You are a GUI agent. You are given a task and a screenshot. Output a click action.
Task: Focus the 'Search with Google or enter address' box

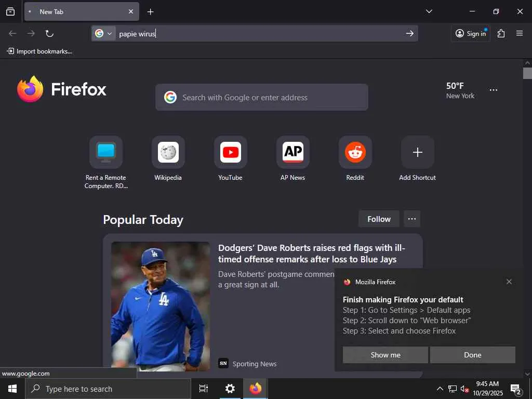262,97
